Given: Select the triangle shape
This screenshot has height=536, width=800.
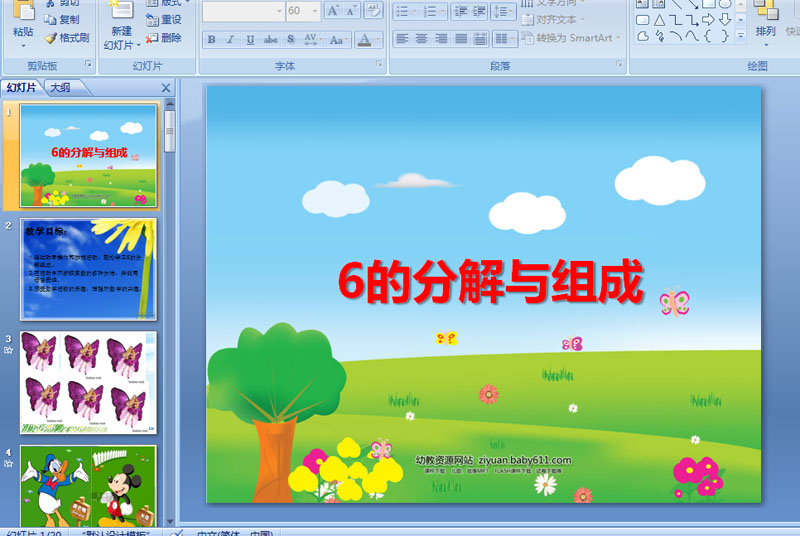Looking at the screenshot, I should click(660, 20).
